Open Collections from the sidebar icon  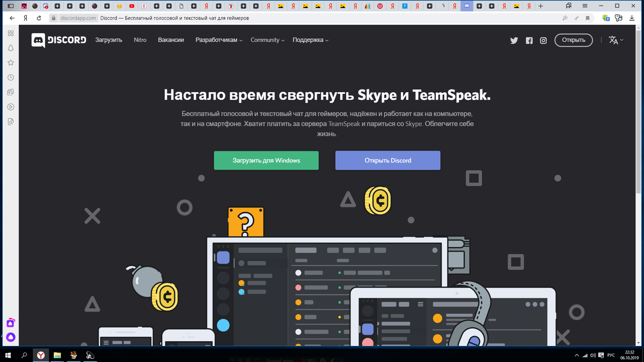pos(10,92)
